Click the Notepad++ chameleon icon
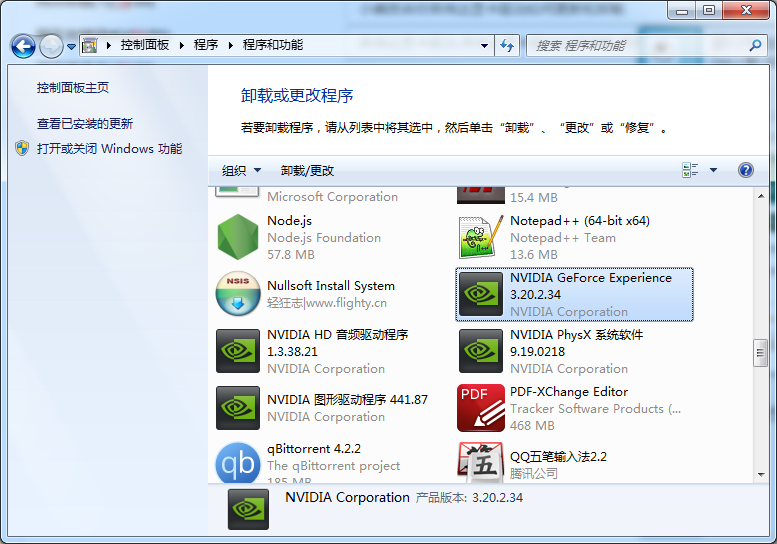 tap(481, 237)
